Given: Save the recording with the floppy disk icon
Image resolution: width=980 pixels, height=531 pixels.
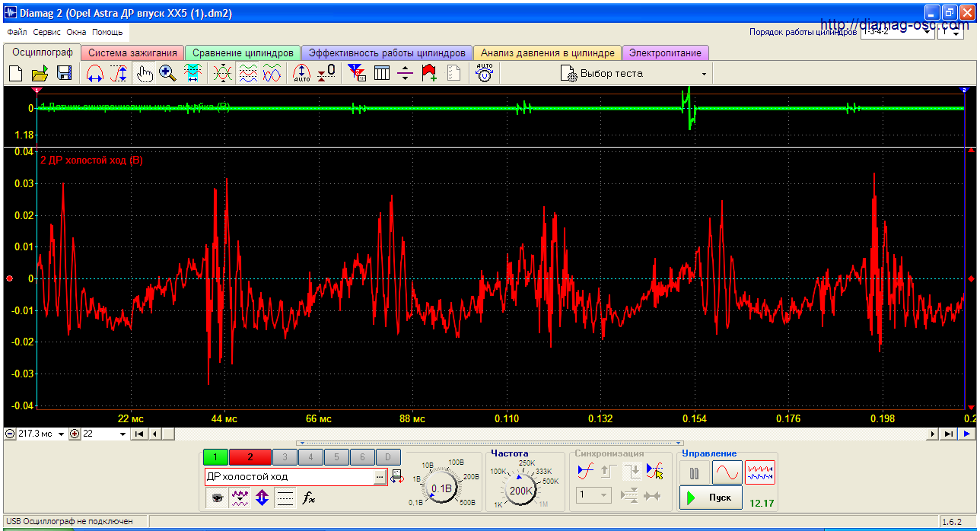Looking at the screenshot, I should pyautogui.click(x=64, y=74).
